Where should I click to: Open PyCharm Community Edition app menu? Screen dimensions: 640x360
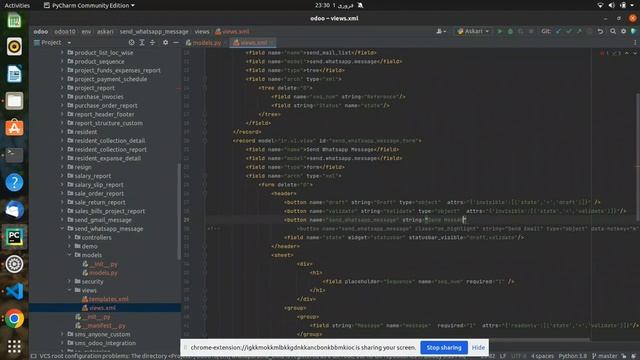[x=89, y=5]
